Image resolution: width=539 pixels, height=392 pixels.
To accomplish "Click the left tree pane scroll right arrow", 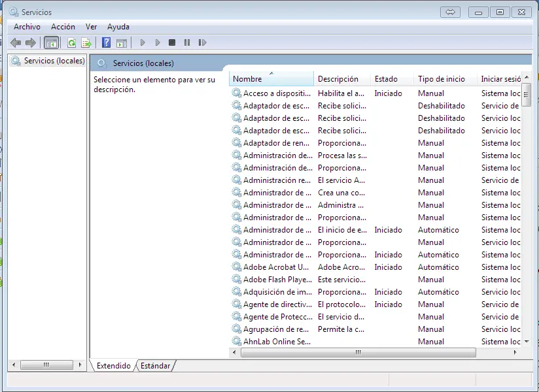I will (80, 365).
